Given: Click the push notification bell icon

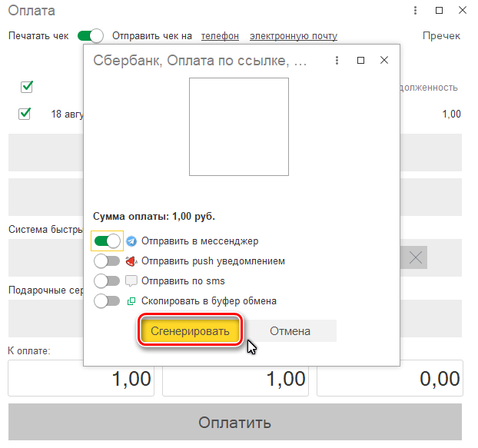Looking at the screenshot, I should tap(131, 261).
